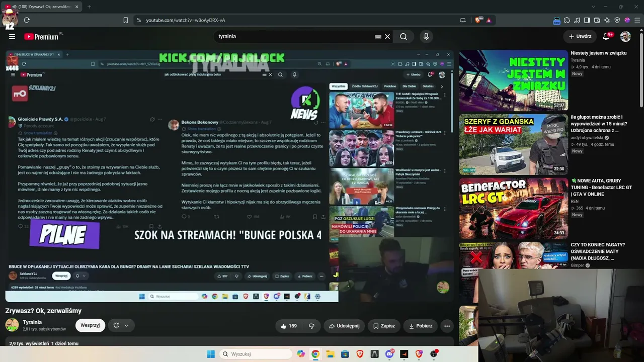Like the video with 159 likes
The width and height of the screenshot is (644, 362).
pyautogui.click(x=289, y=326)
